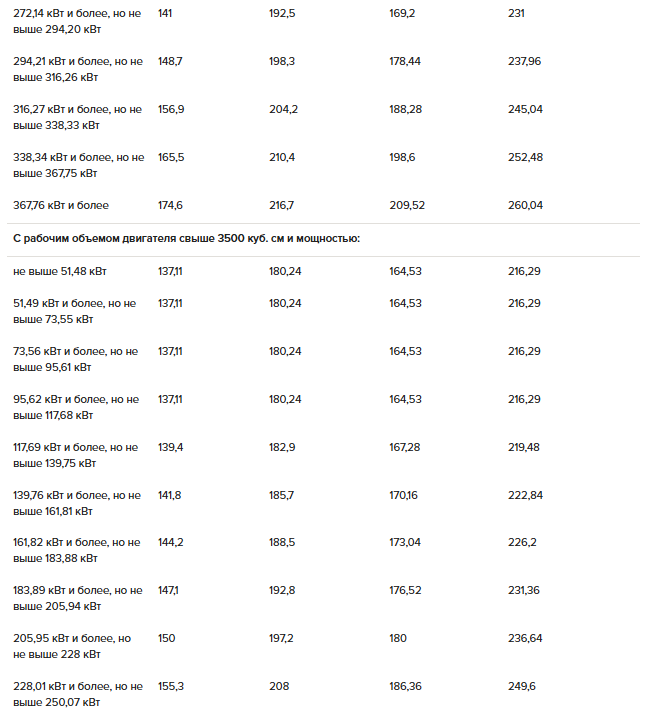Select the row label starting with 272,14 кВт
The image size is (655, 717).
coord(77,21)
